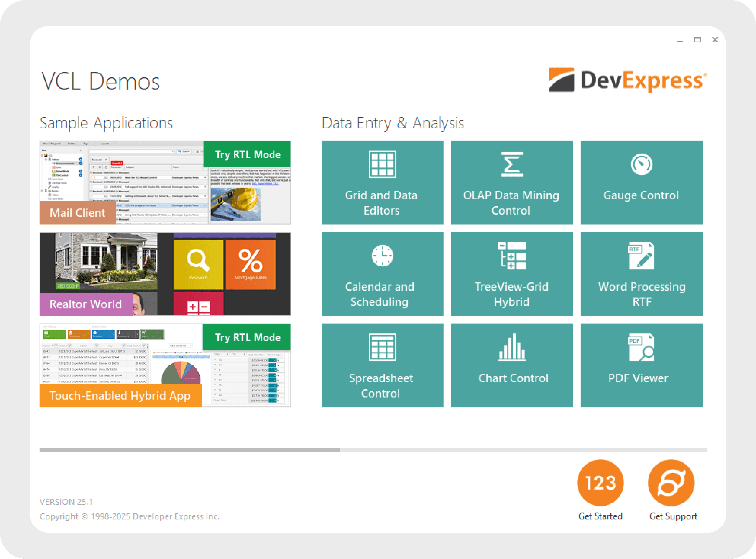The height and width of the screenshot is (559, 756).
Task: Click the Get Support circular icon
Action: point(671,483)
